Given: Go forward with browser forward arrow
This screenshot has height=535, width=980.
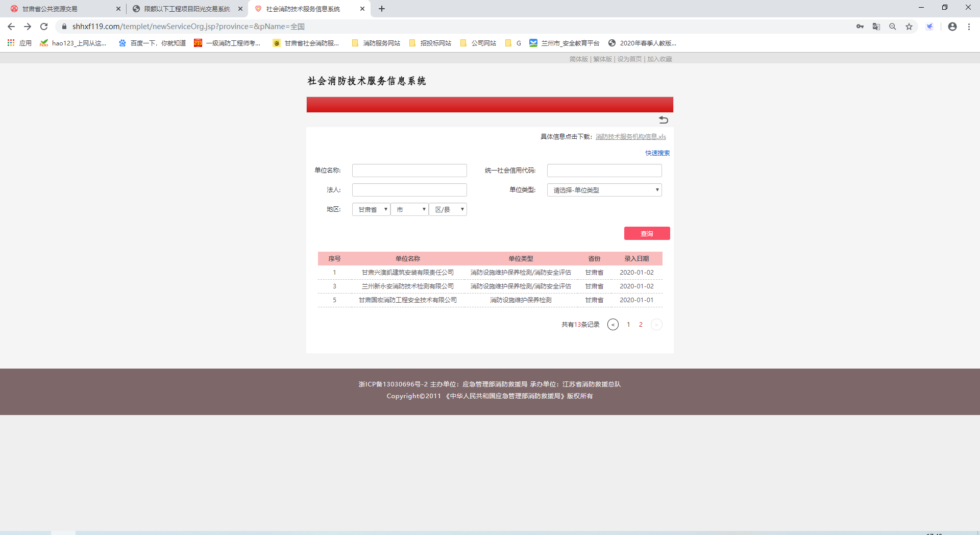Looking at the screenshot, I should click(28, 27).
